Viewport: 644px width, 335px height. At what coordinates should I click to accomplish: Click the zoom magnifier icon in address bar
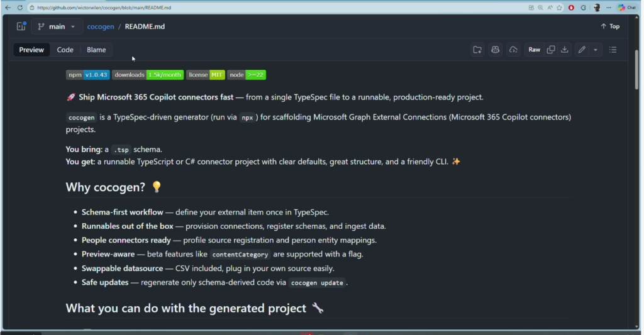click(x=540, y=8)
